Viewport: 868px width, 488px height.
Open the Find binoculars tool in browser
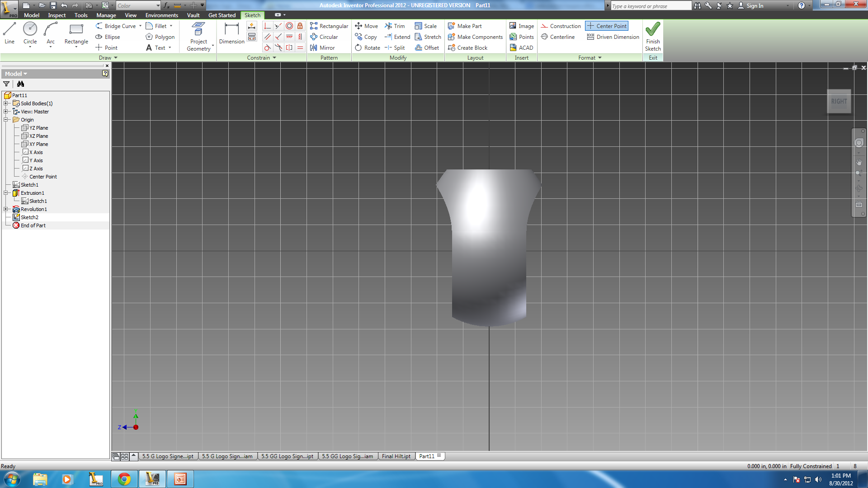pos(20,84)
